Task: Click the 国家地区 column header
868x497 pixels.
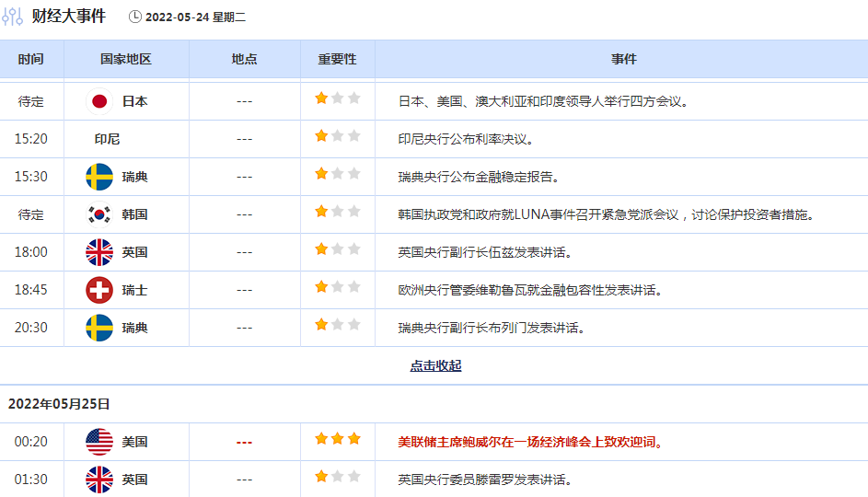Action: click(125, 59)
